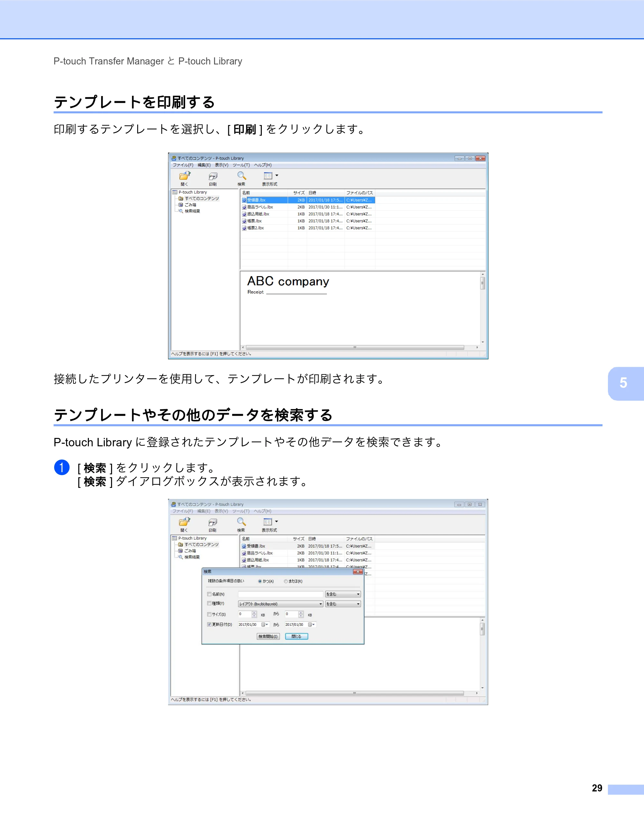
Task: Open the first 2017/01/30 date picker
Action: (265, 625)
